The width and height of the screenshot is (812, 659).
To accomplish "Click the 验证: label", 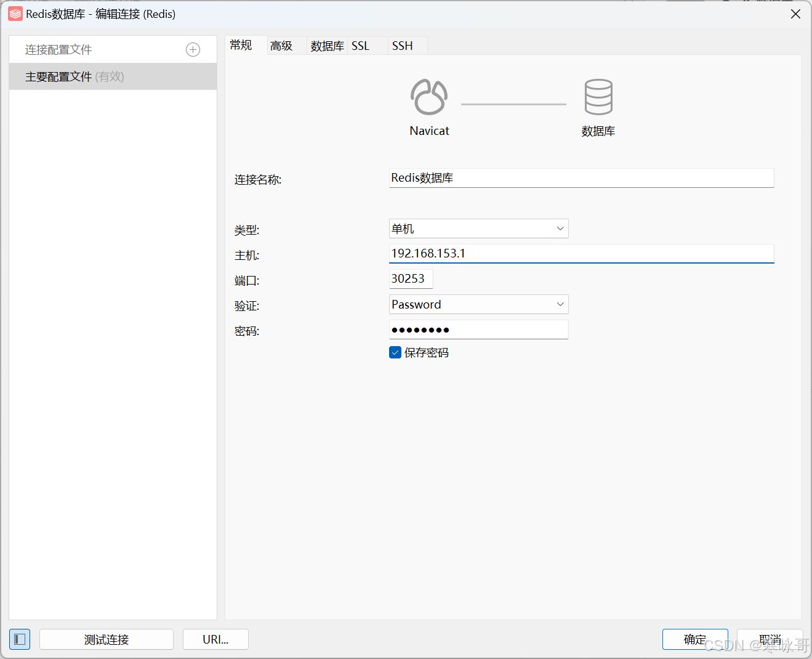I will 247,305.
